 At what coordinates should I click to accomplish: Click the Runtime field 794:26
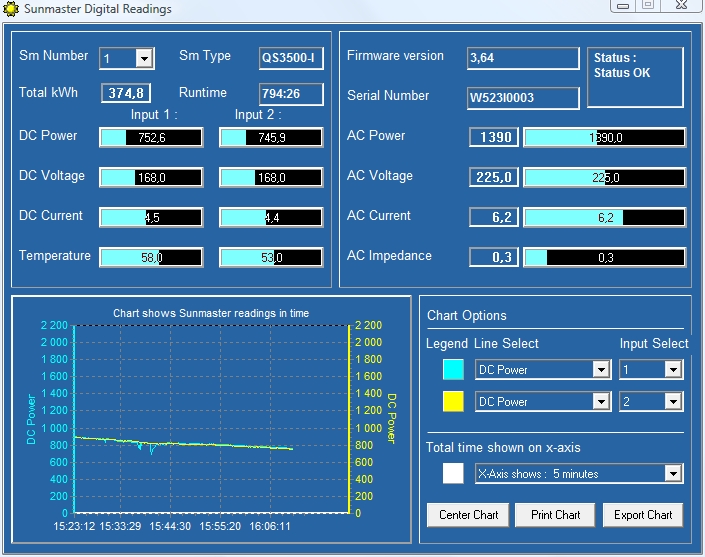pyautogui.click(x=291, y=94)
